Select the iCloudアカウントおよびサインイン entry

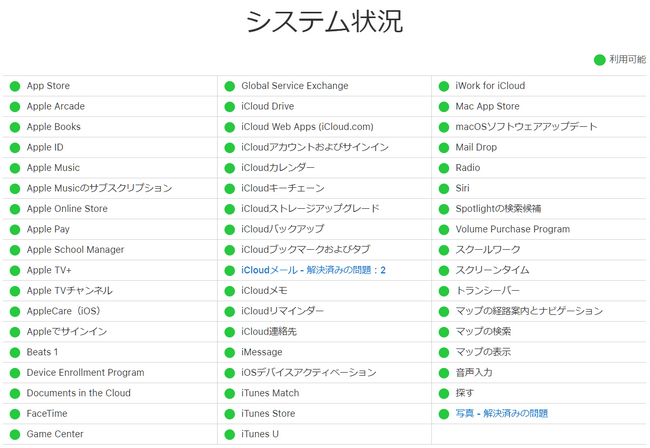click(x=315, y=147)
